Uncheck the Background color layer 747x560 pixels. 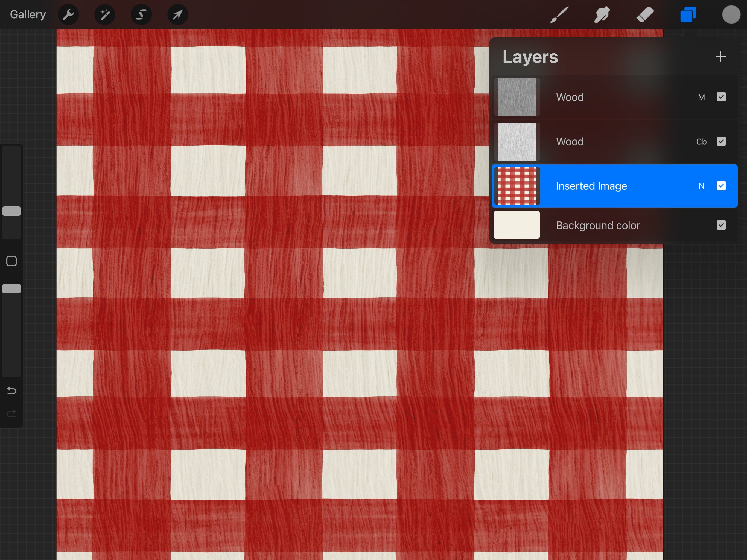click(721, 225)
